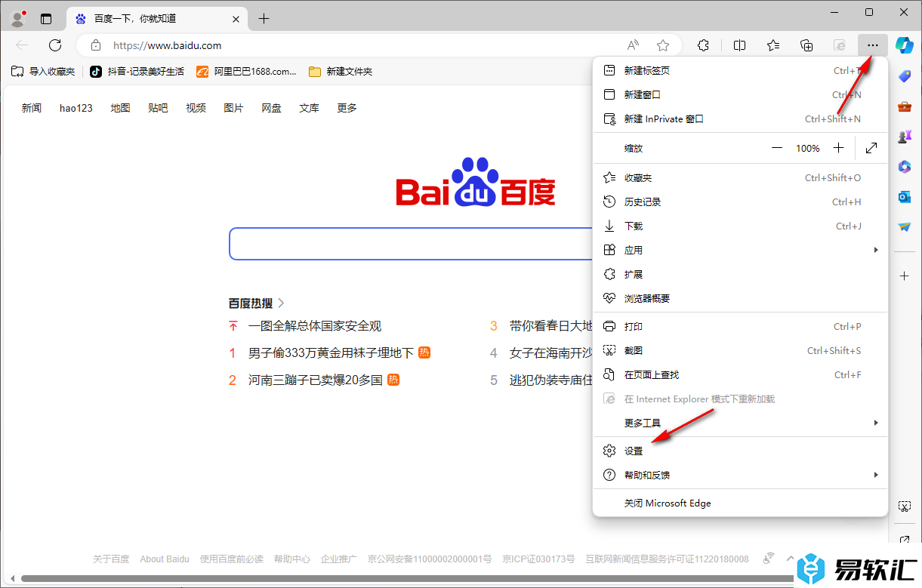922x588 pixels.
Task: Choose 截图 from the menu
Action: [740, 351]
